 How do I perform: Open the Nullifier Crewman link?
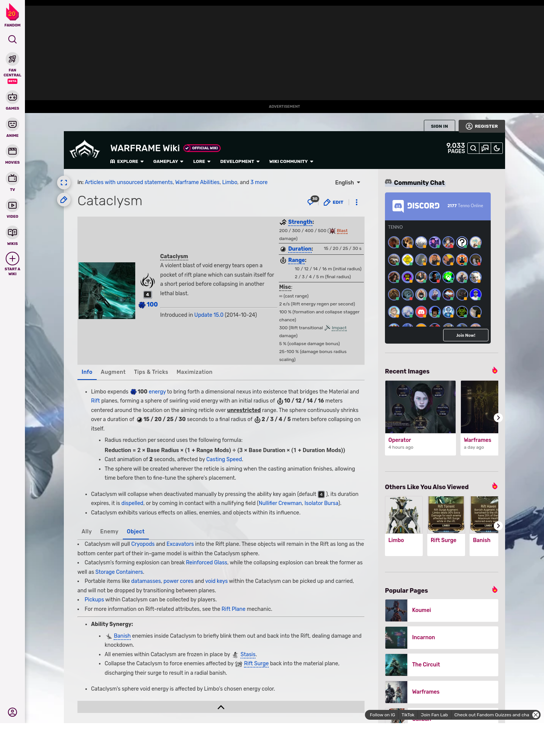point(280,503)
